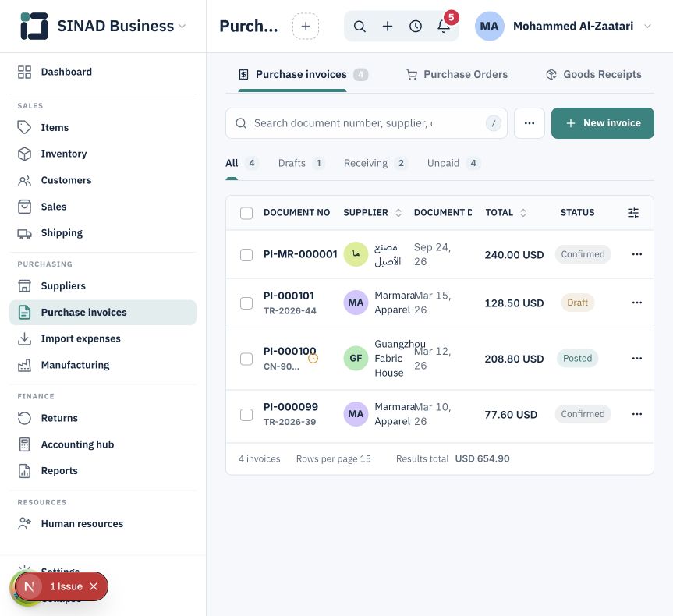Filter by Unpaid tab
The image size is (673, 616).
point(453,163)
